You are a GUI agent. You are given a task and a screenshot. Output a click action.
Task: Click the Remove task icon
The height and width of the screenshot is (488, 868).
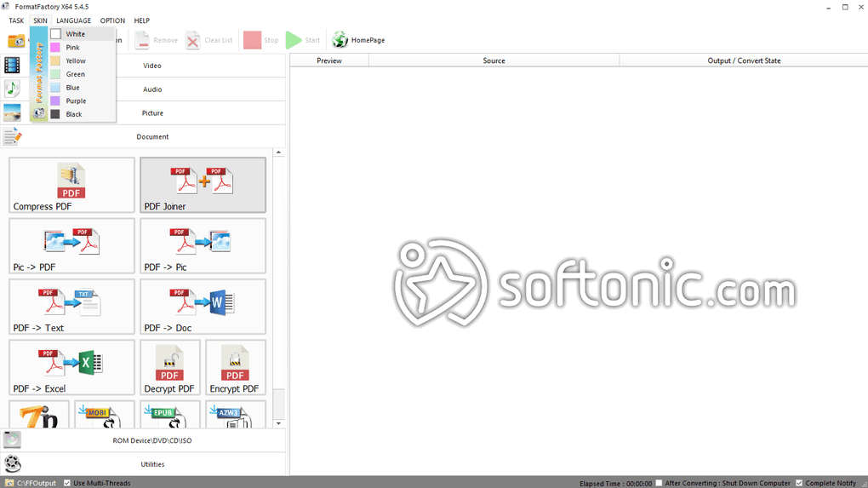coord(142,40)
